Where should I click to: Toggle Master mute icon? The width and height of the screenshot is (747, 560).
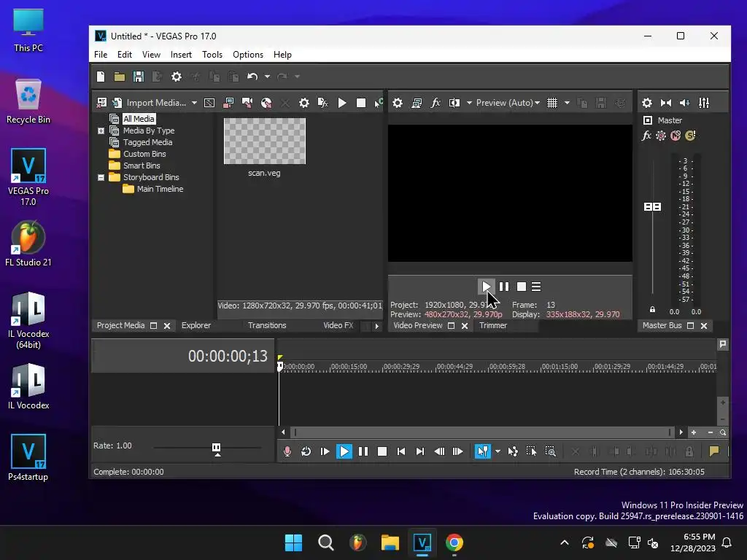tap(676, 136)
